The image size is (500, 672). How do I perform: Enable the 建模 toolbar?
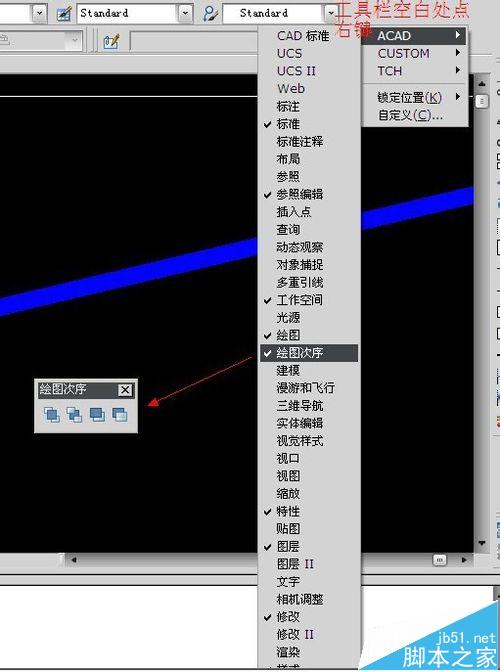(309, 370)
